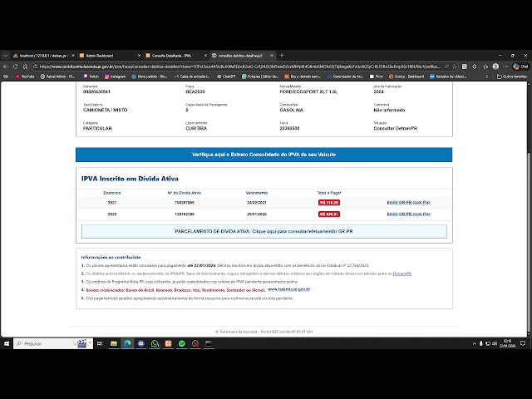Image resolution: width=532 pixels, height=399 pixels.
Task: Open Task View on the taskbar
Action: (100, 343)
